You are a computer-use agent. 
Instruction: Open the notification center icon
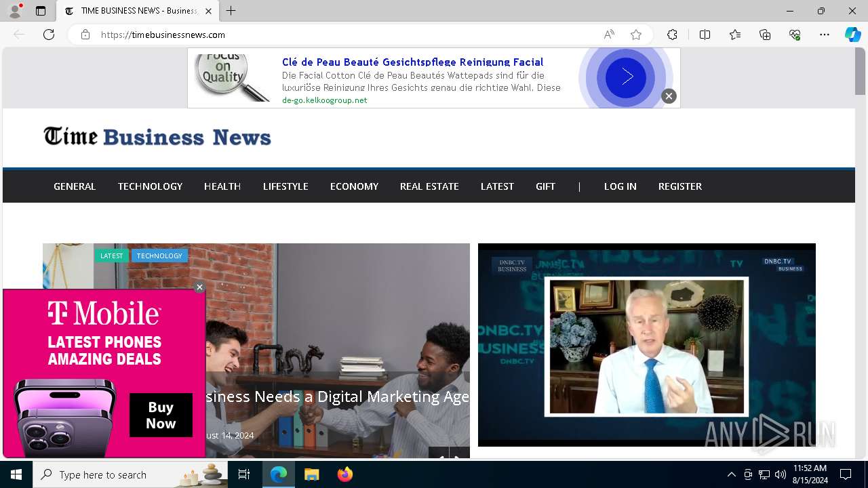click(846, 474)
